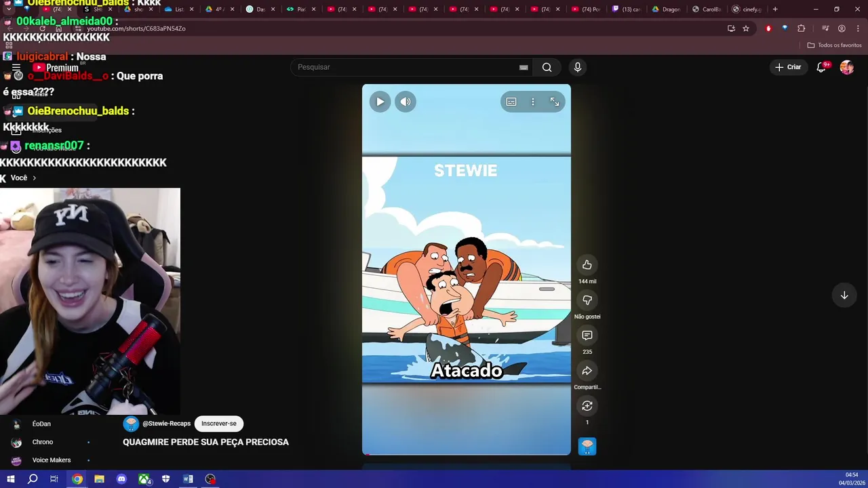868x488 pixels.
Task: Click the Você expander chevron in the sidebar
Action: (34, 178)
